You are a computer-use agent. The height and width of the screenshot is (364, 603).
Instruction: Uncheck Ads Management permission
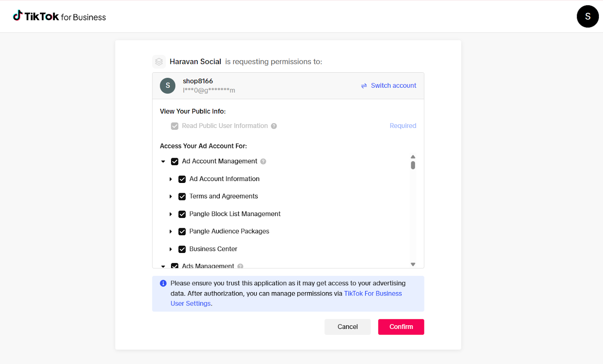[x=174, y=266]
